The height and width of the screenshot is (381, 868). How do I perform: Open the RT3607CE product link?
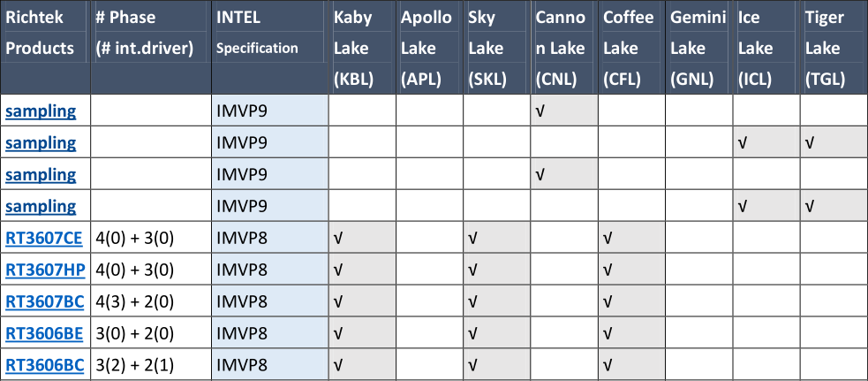[x=44, y=239]
